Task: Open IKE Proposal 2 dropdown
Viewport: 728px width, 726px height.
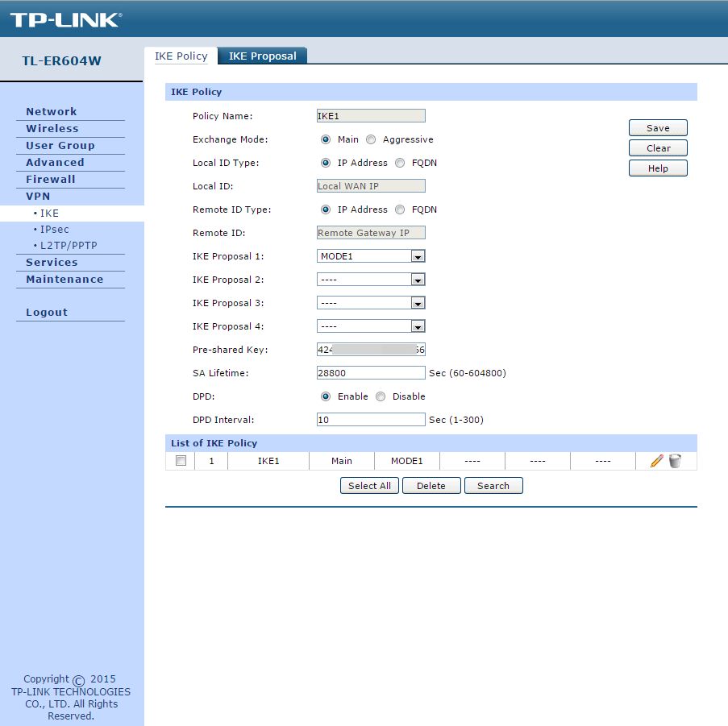Action: 371,280
